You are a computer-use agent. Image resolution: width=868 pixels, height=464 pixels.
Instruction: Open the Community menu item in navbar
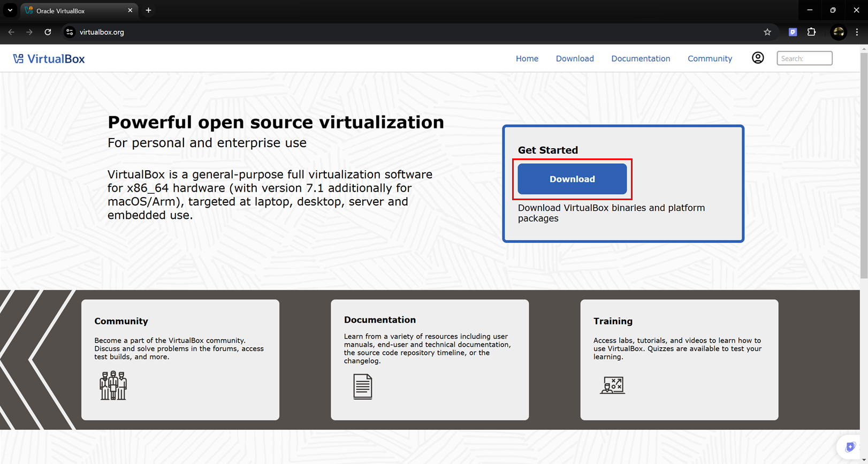click(710, 58)
